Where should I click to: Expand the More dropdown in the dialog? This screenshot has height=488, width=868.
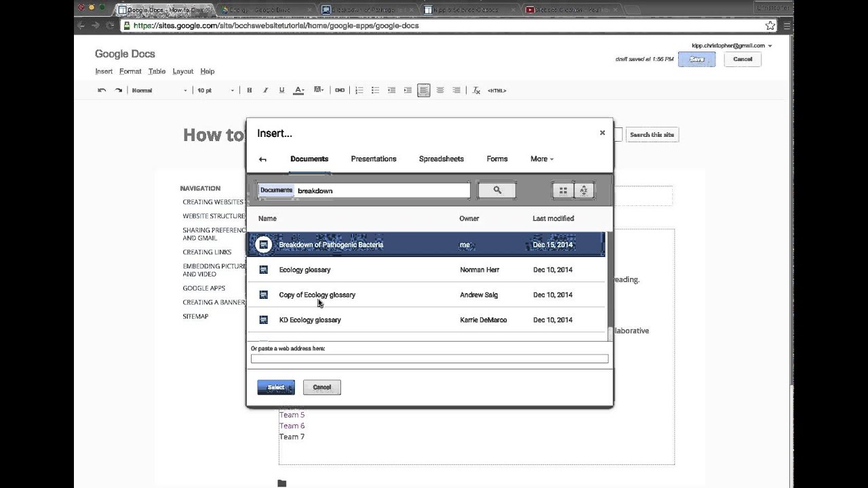pyautogui.click(x=542, y=159)
